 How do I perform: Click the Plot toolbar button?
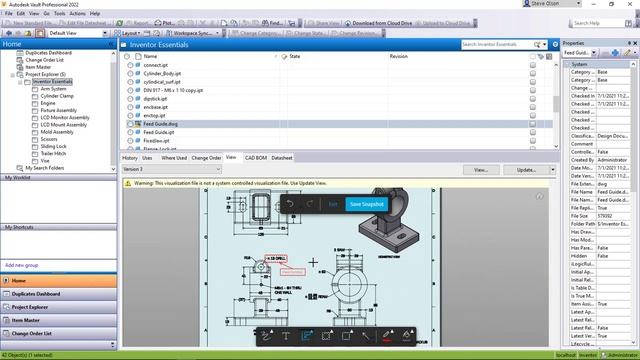tap(164, 23)
